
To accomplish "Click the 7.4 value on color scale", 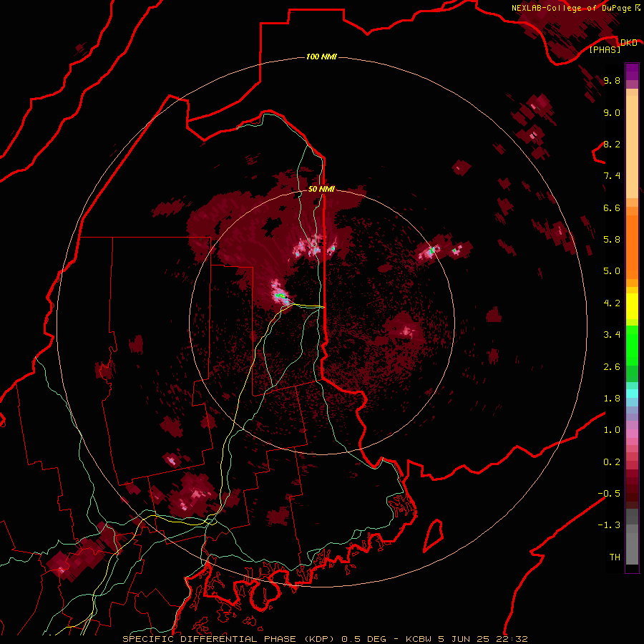I will click(612, 176).
